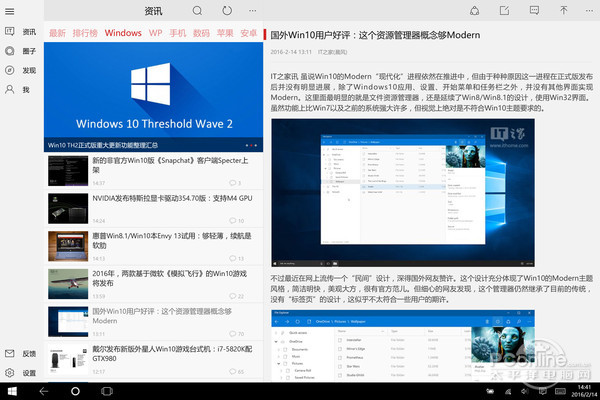
Task: Refresh the news list
Action: (227, 11)
